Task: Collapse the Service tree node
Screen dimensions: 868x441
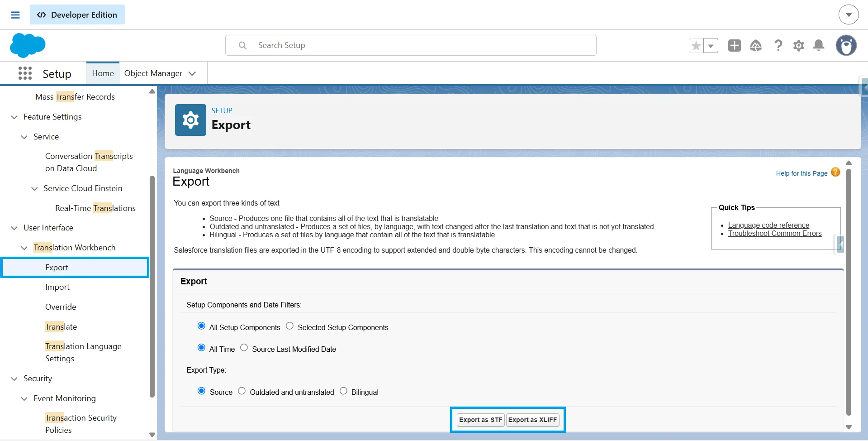Action: [24, 137]
